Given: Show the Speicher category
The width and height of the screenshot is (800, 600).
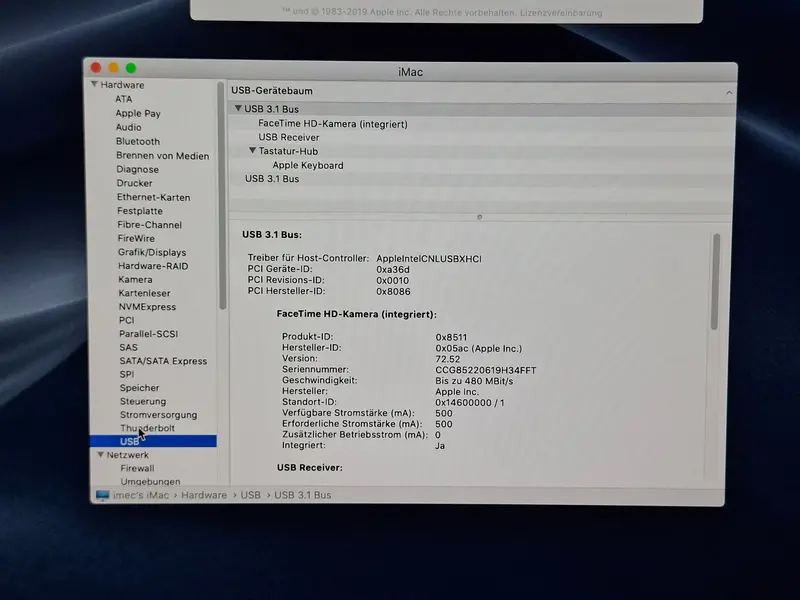Looking at the screenshot, I should pos(139,388).
